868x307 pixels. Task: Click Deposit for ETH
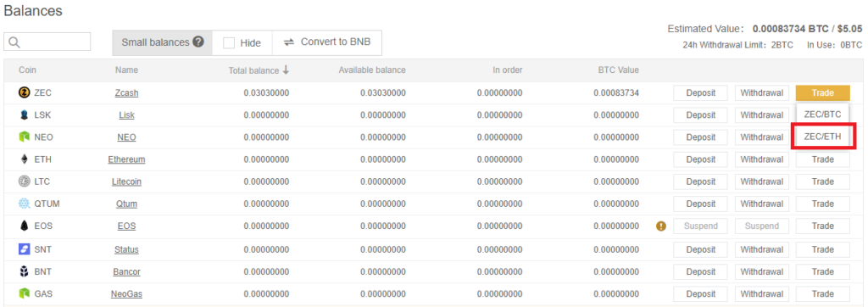coord(701,159)
